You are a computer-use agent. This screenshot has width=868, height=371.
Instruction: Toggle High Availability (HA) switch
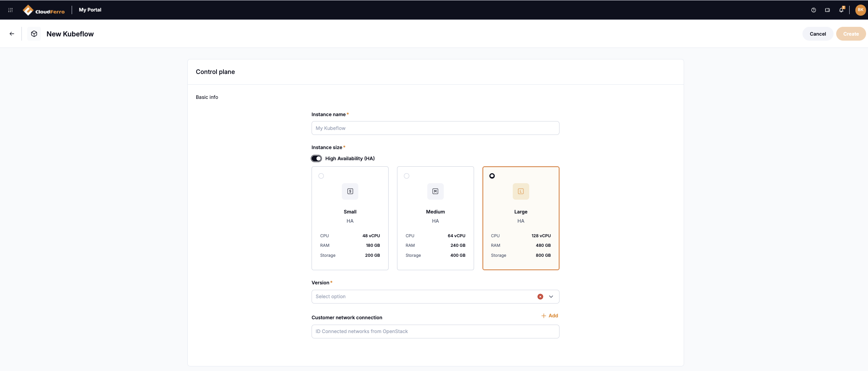316,158
